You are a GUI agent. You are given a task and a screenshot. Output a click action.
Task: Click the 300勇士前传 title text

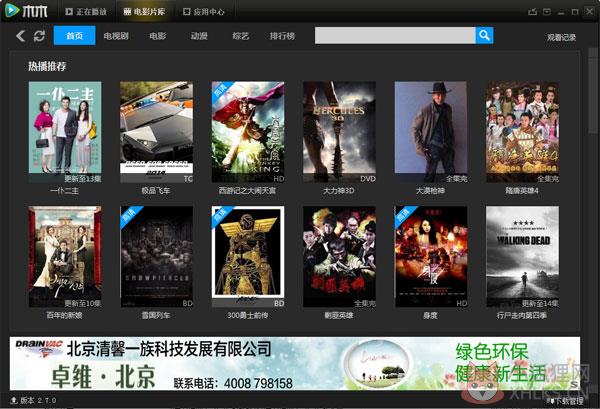pos(248,315)
